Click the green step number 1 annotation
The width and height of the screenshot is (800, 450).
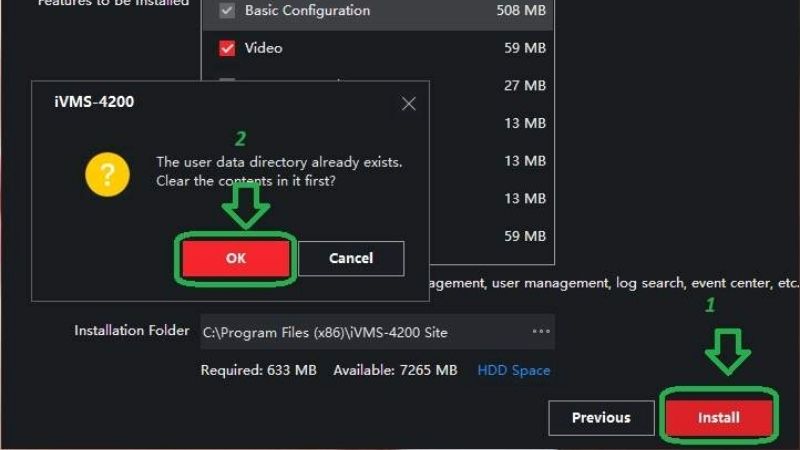[711, 305]
